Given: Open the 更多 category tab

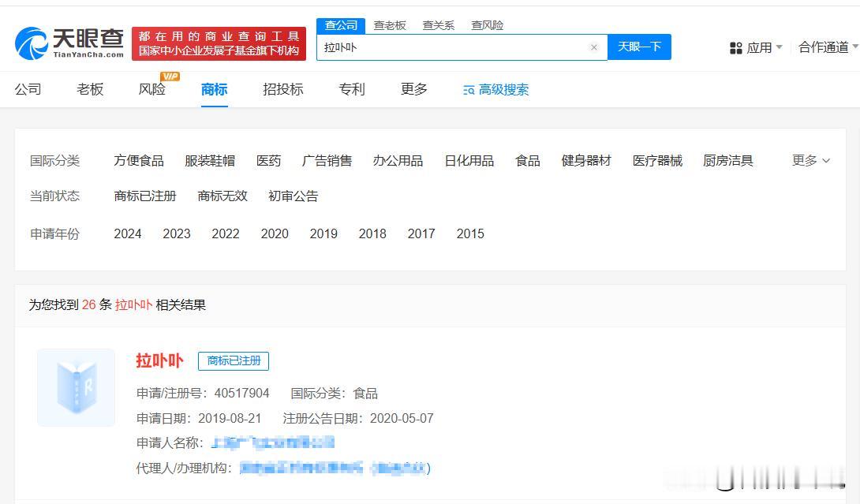Looking at the screenshot, I should click(x=414, y=89).
